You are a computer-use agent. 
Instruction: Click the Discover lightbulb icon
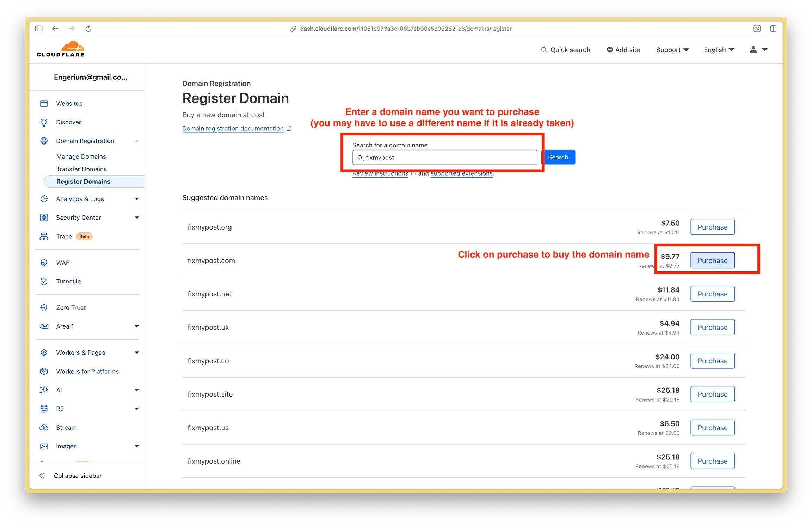tap(44, 122)
